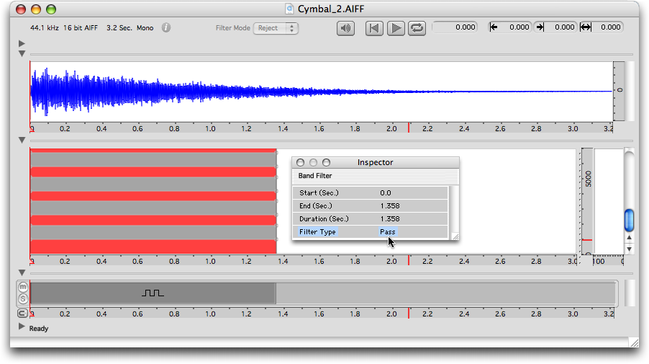Click the 5000 frequency scale strip
649x364 pixels.
point(587,201)
